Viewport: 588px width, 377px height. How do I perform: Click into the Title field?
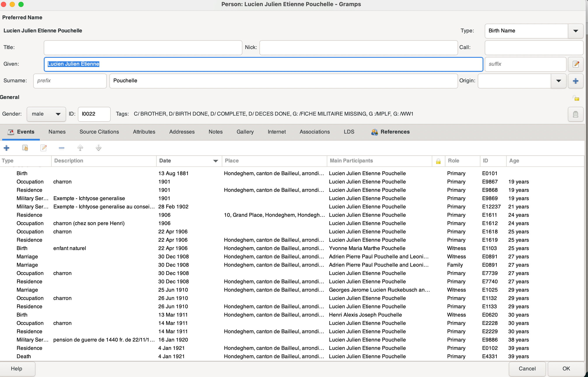[143, 48]
